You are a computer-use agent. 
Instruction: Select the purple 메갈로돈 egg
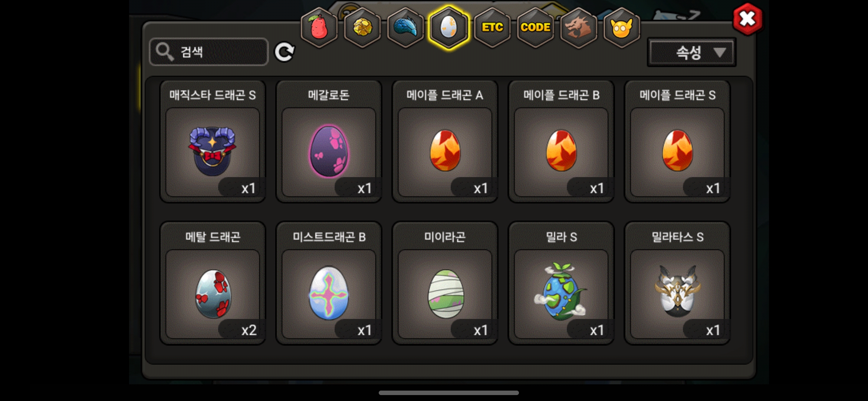click(329, 141)
